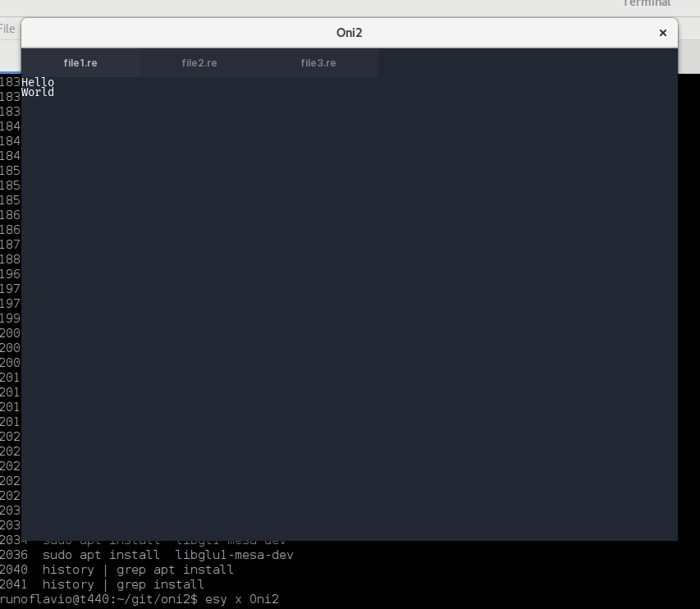This screenshot has height=609, width=700.
Task: Close the Oni2 window
Action: coord(663,33)
